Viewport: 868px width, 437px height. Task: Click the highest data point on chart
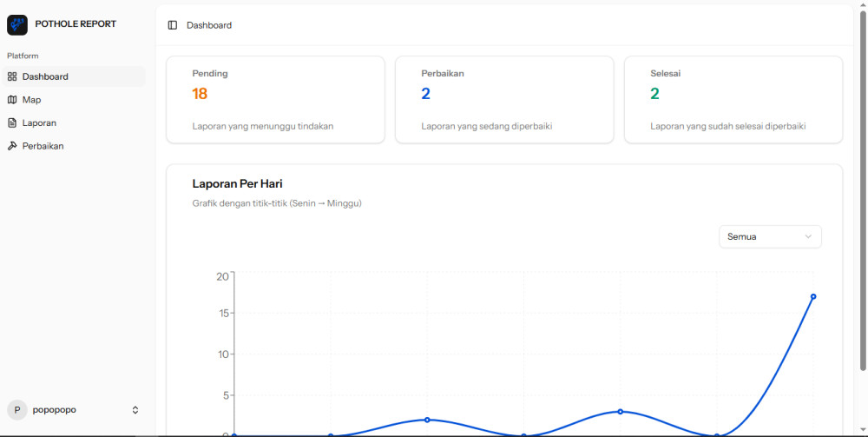[x=813, y=296]
